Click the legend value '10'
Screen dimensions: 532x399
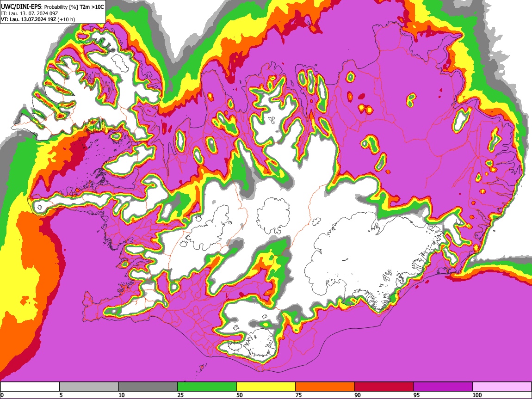[x=122, y=395]
